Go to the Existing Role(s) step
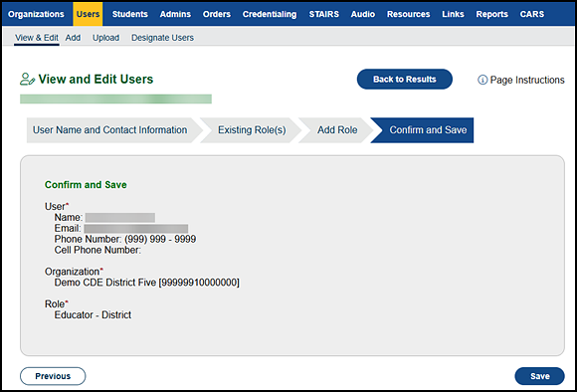 point(252,130)
